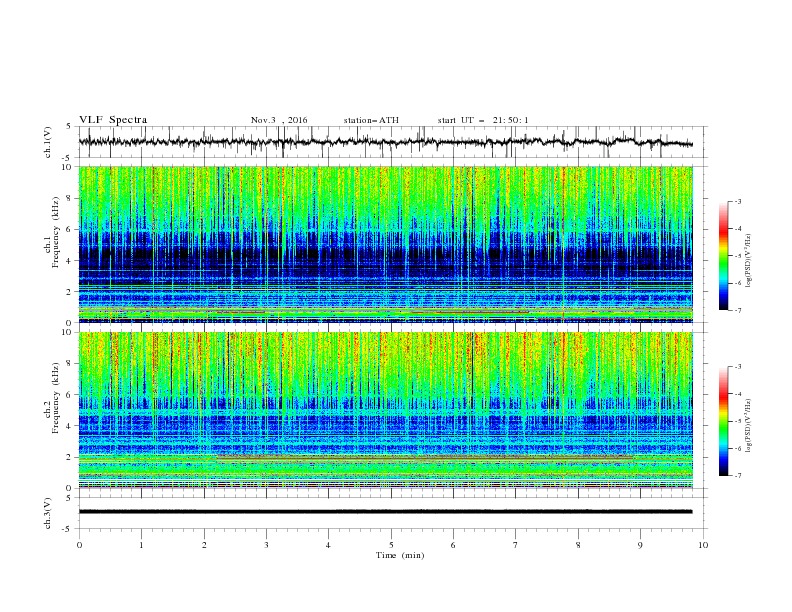Click the time axis tick label "8"
792x612 pixels.
point(578,545)
